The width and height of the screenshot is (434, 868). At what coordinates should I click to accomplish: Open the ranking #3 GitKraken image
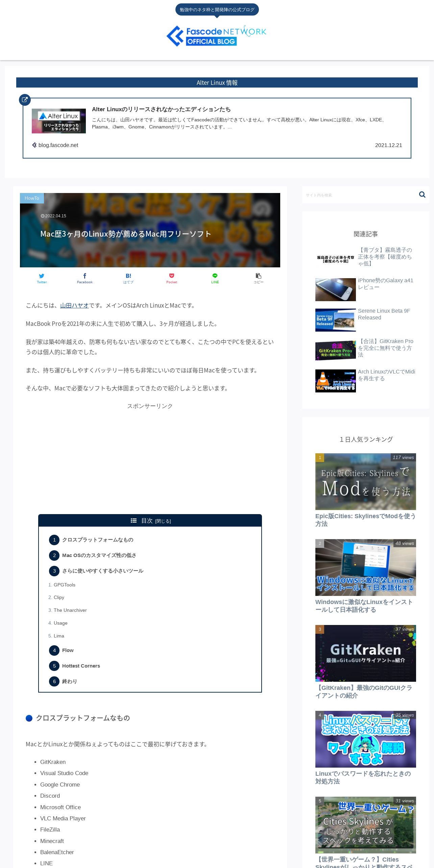(366, 653)
